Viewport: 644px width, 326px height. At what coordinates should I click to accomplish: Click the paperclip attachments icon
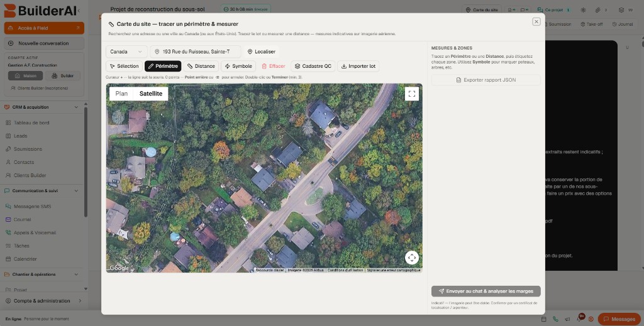point(598,10)
